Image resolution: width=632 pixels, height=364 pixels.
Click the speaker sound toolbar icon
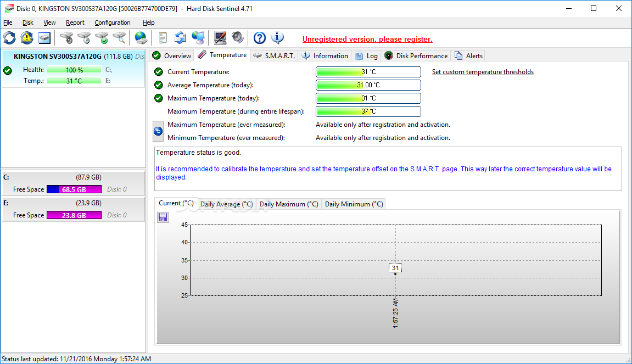[237, 38]
